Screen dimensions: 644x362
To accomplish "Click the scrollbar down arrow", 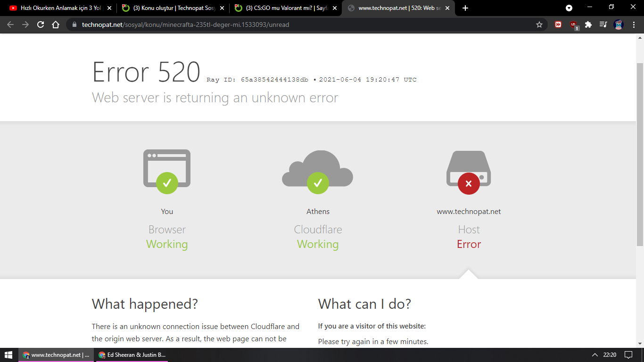I will point(640,344).
